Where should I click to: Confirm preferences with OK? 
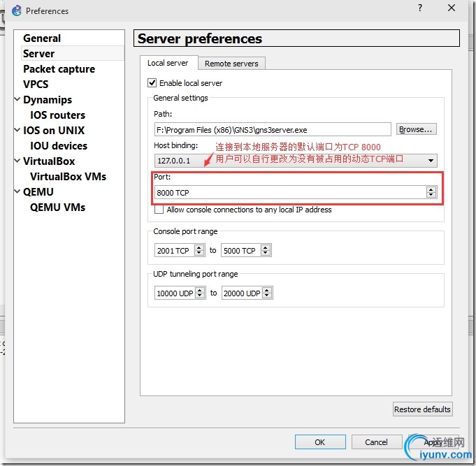click(x=320, y=442)
